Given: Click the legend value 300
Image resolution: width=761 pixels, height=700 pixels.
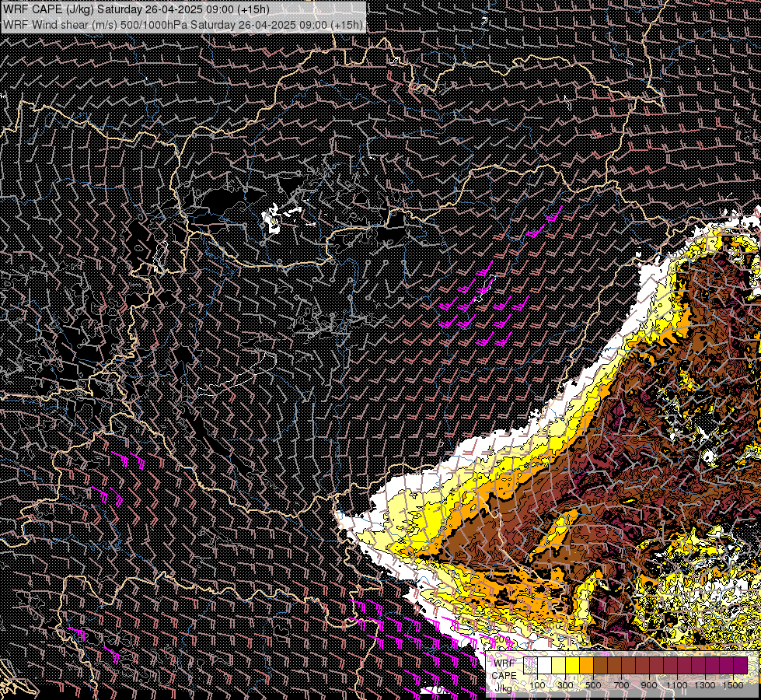Looking at the screenshot, I should tap(565, 685).
